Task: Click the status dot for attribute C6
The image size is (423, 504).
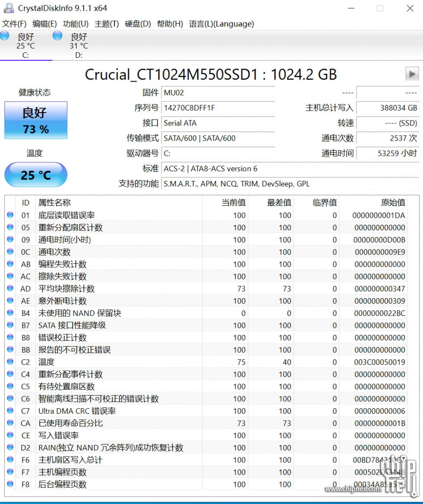Action: click(x=10, y=398)
